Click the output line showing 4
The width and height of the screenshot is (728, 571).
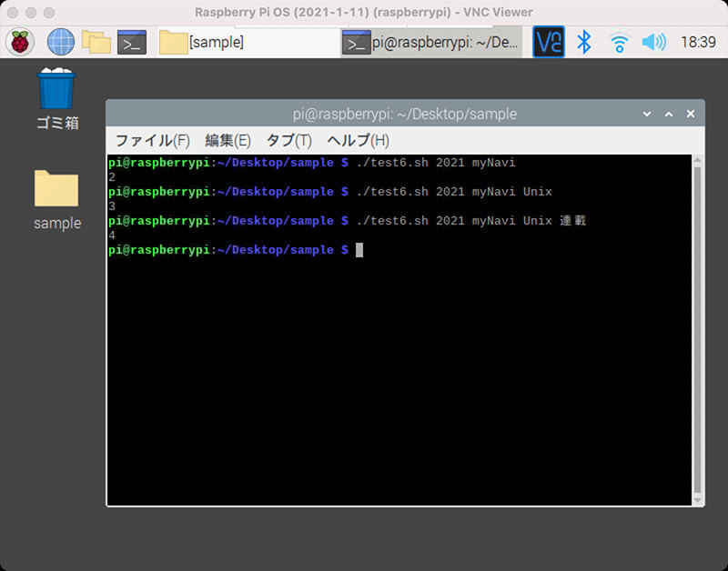click(x=112, y=235)
